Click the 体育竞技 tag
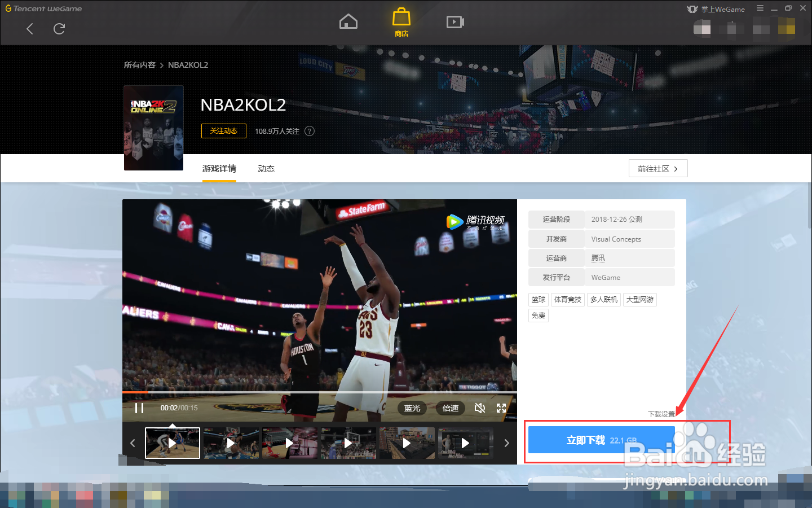Screen dimensions: 812x508 click(568, 300)
